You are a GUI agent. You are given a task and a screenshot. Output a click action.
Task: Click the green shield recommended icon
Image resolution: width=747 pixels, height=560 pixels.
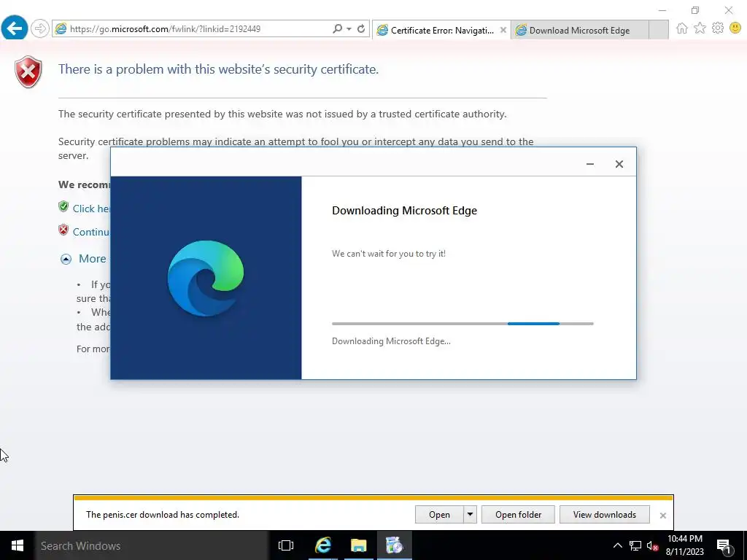[x=63, y=206]
